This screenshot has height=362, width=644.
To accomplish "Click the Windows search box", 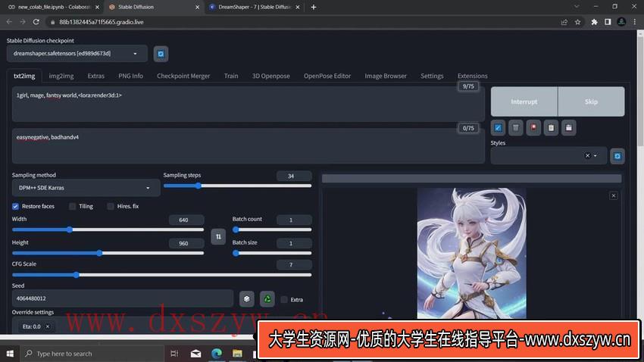I will point(92,354).
